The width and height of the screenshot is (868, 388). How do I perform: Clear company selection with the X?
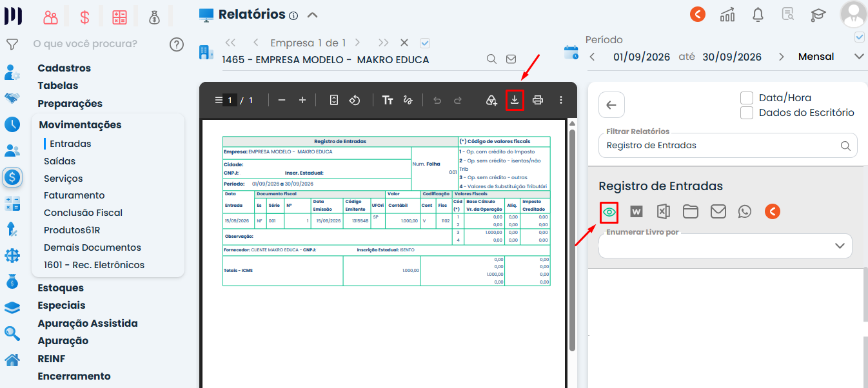coord(404,43)
